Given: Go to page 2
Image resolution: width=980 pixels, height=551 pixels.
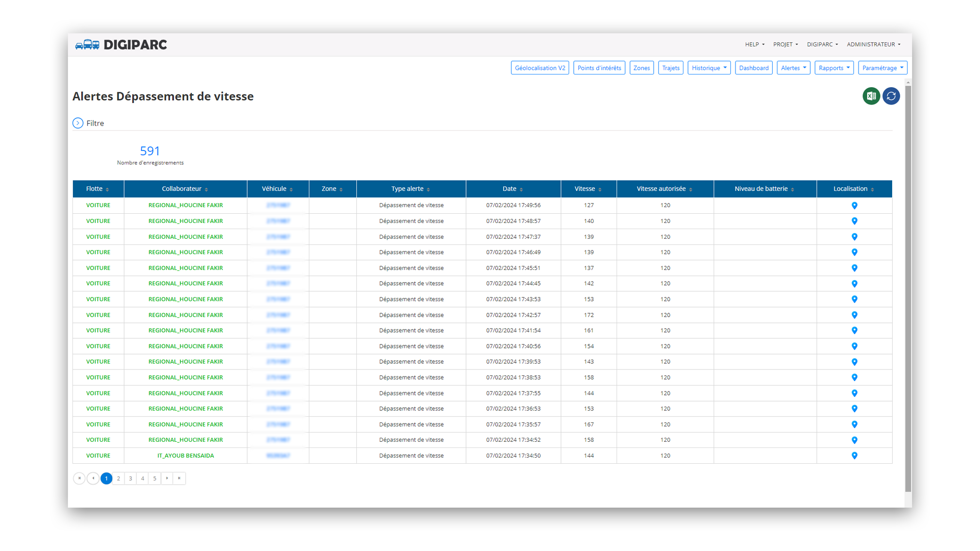Looking at the screenshot, I should [x=118, y=478].
